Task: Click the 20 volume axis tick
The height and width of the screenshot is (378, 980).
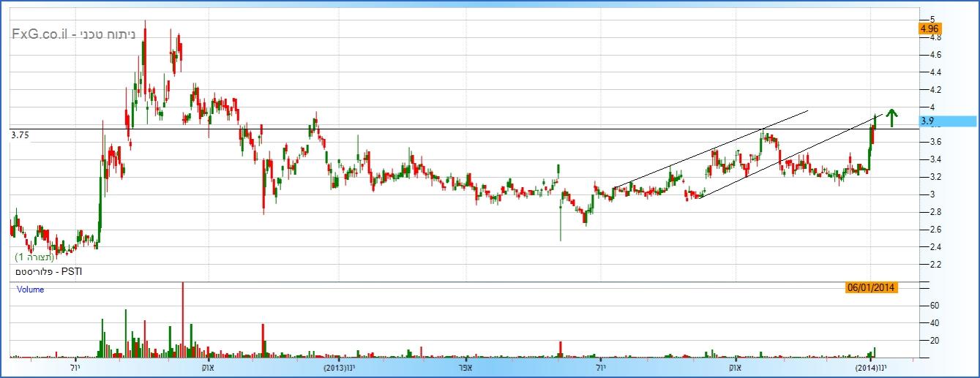Action: point(935,341)
